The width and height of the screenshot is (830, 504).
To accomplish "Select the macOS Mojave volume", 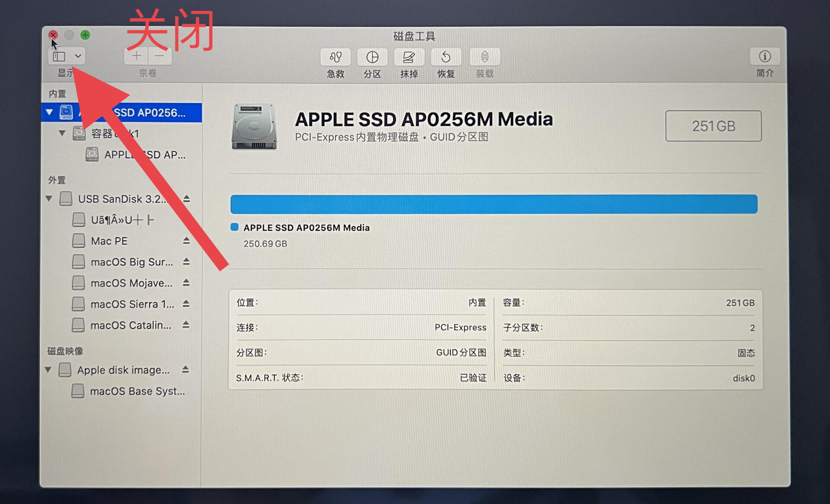I will pos(122,283).
